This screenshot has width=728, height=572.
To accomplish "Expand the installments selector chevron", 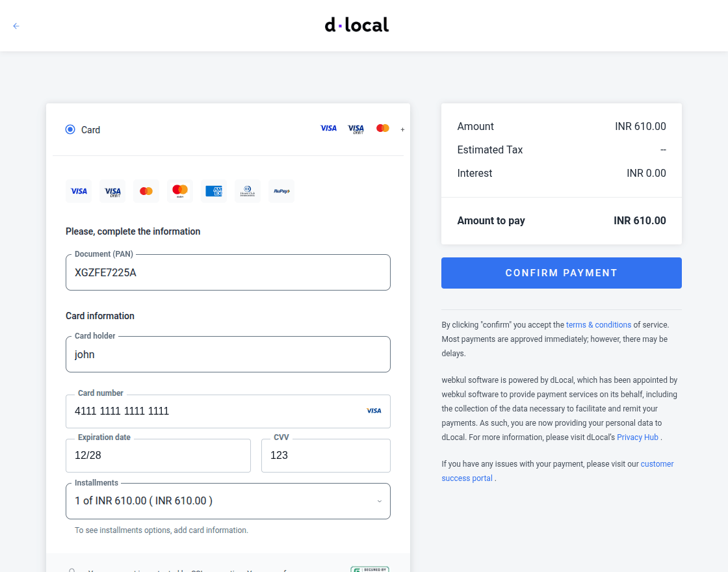I will point(380,500).
